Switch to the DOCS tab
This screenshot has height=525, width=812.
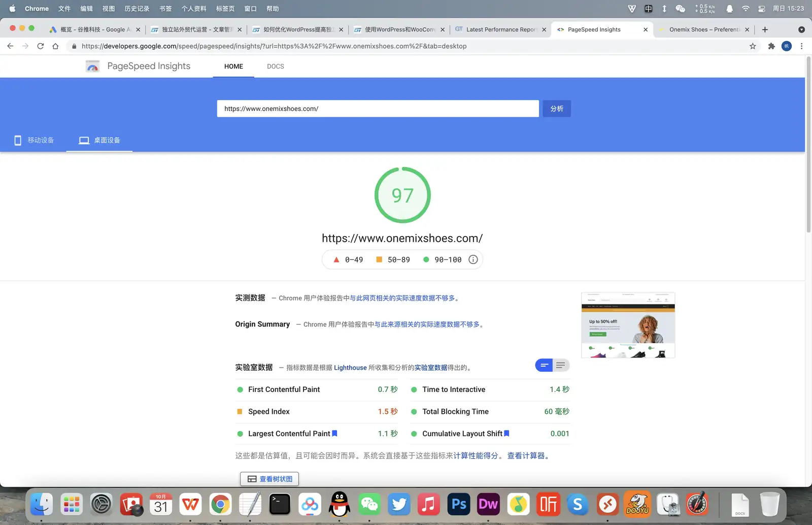276,67
